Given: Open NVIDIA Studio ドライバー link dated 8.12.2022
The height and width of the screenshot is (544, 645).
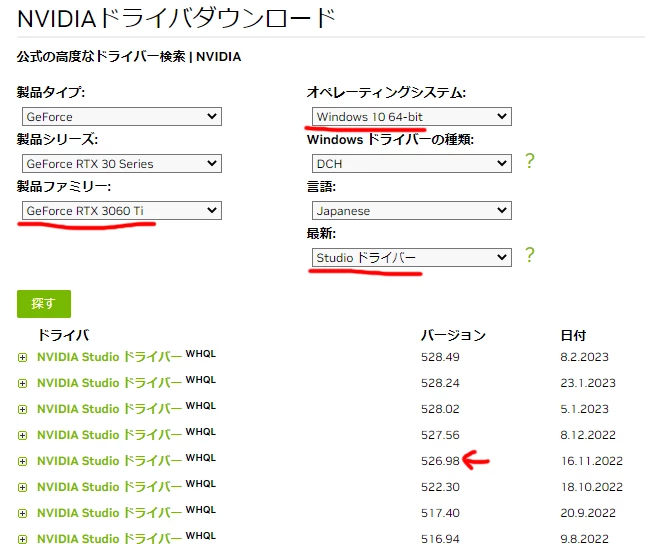Looking at the screenshot, I should (109, 435).
